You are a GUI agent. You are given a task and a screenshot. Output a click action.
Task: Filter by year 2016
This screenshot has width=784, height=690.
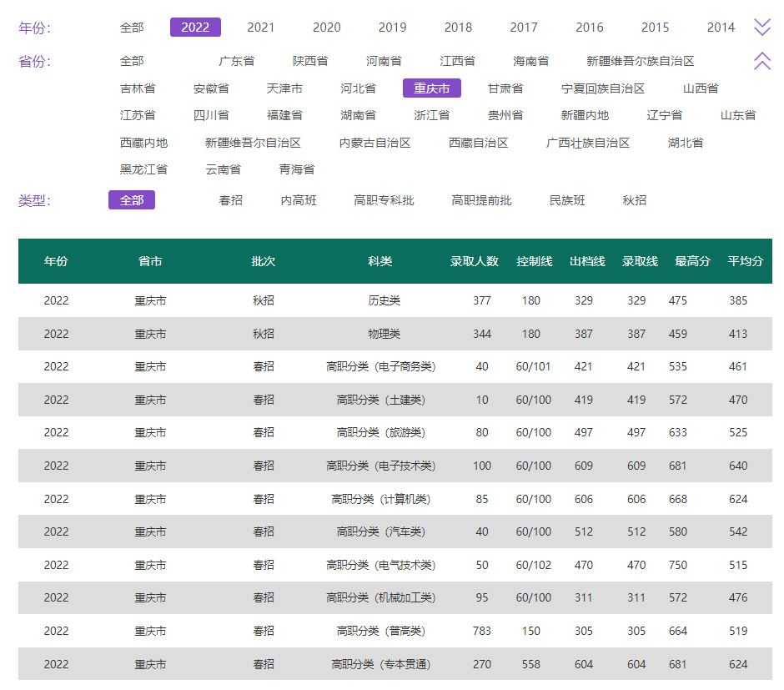coord(590,28)
